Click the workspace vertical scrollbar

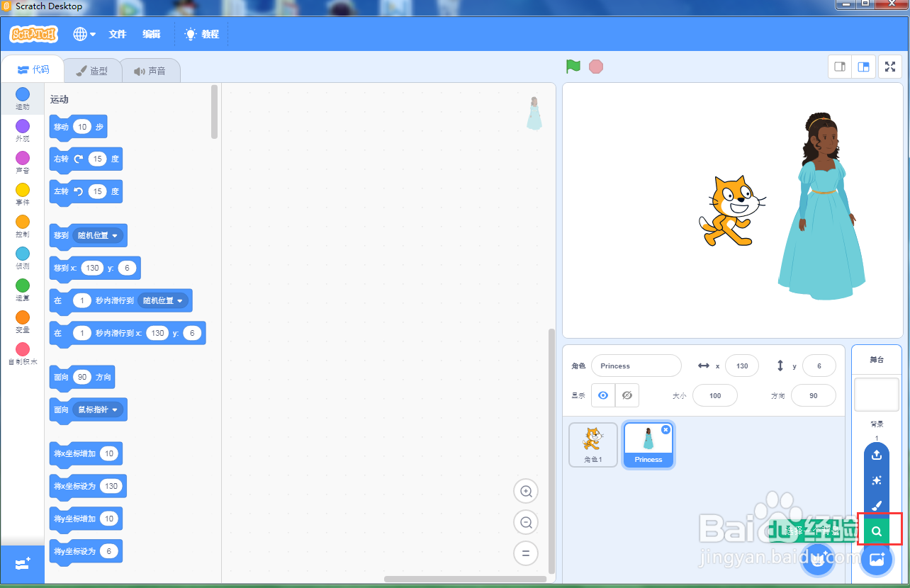[x=552, y=451]
